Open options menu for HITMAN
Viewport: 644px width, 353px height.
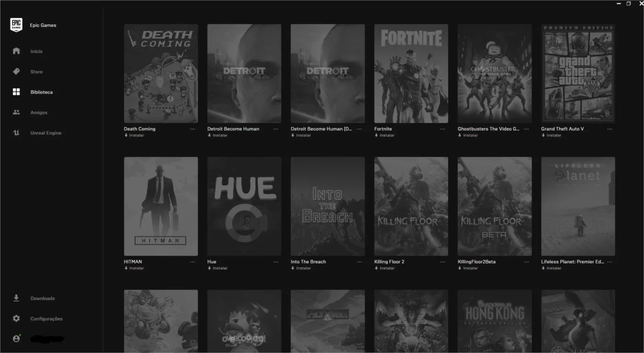point(192,262)
